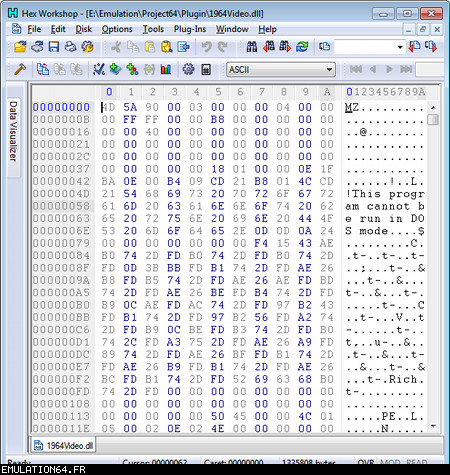
Task: Click the Compare files icon
Action: (43, 69)
